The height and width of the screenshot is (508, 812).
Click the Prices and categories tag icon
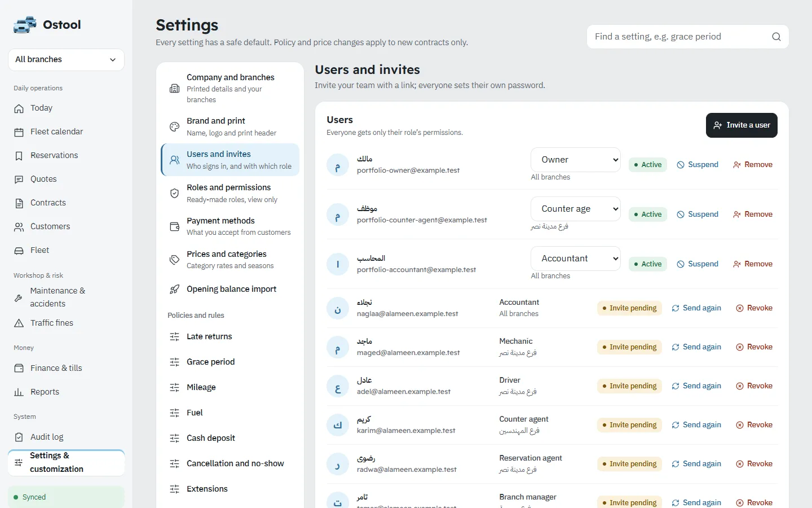[175, 260]
